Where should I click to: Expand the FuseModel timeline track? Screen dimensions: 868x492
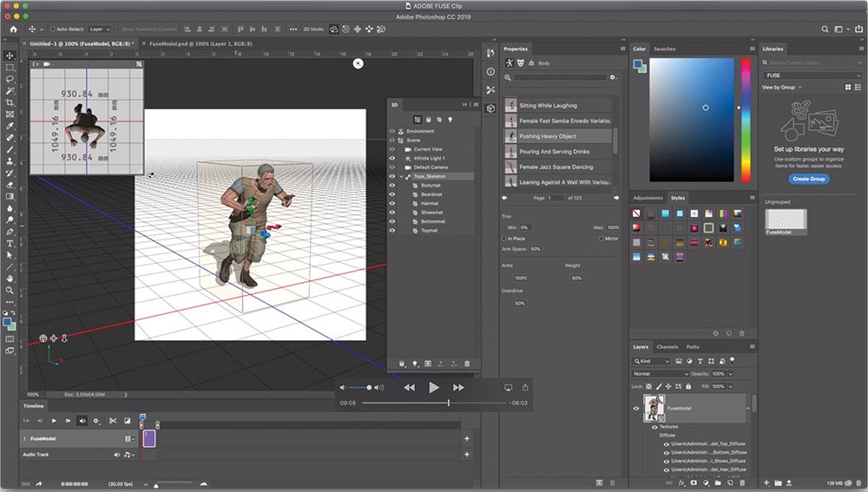tap(24, 438)
